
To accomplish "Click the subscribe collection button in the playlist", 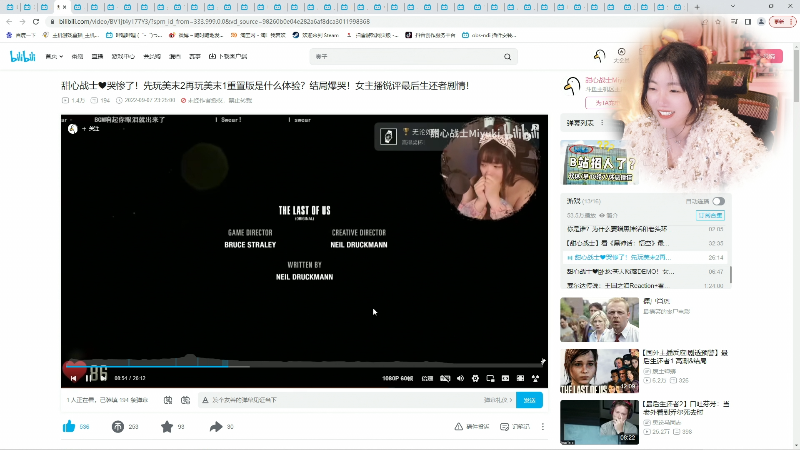I will (x=710, y=215).
